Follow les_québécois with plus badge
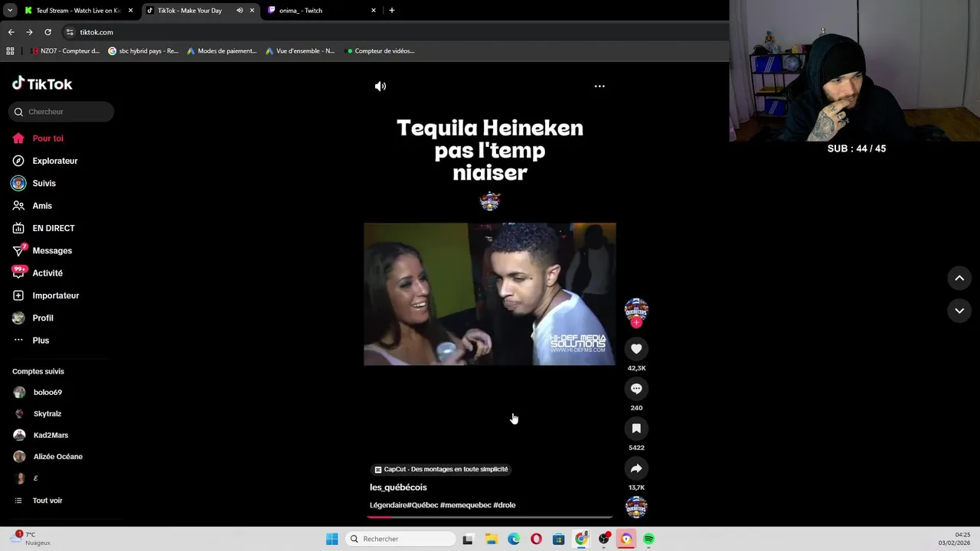980x551 pixels. click(636, 323)
